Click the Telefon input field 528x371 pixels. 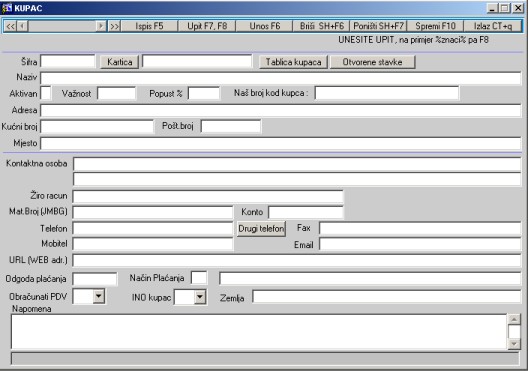tap(153, 229)
